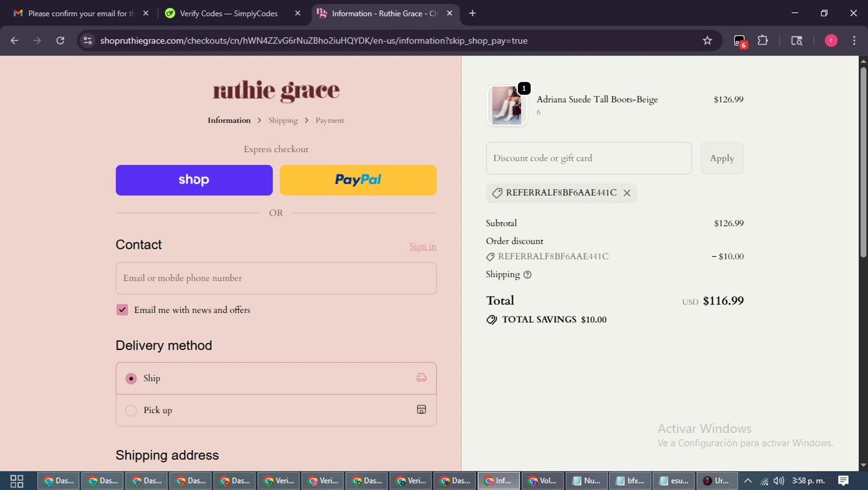Open the tab search side panel icon
This screenshot has width=868, height=490.
click(797, 40)
